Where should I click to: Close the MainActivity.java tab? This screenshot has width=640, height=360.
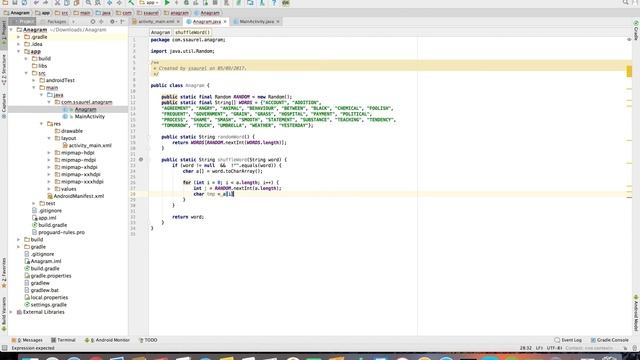[278, 22]
